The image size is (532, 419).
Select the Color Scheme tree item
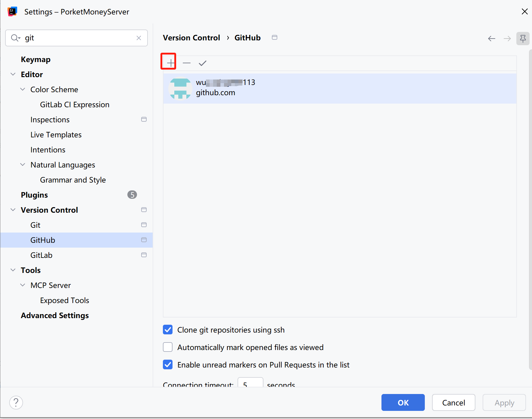click(x=54, y=89)
